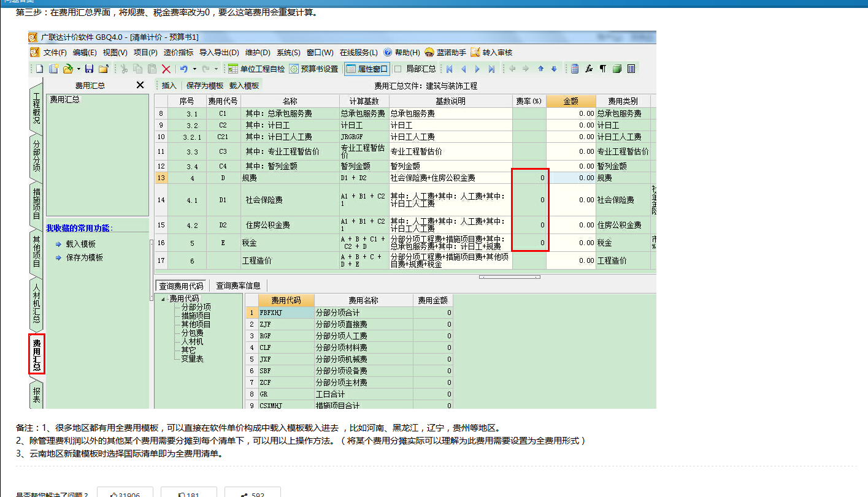This screenshot has width=868, height=497.
Task: Click the folder icon right of save
Action: click(x=104, y=69)
